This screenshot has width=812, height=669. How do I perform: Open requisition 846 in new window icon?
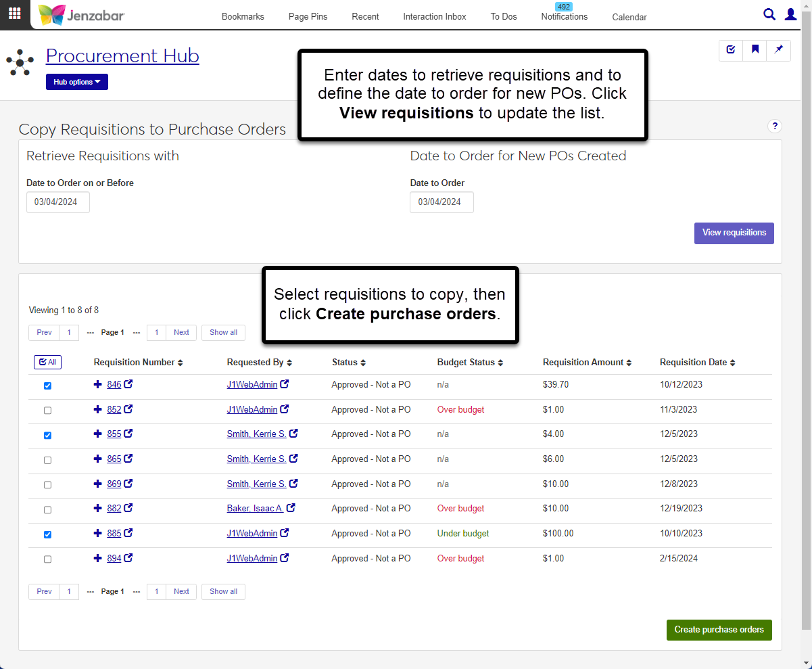pos(128,384)
